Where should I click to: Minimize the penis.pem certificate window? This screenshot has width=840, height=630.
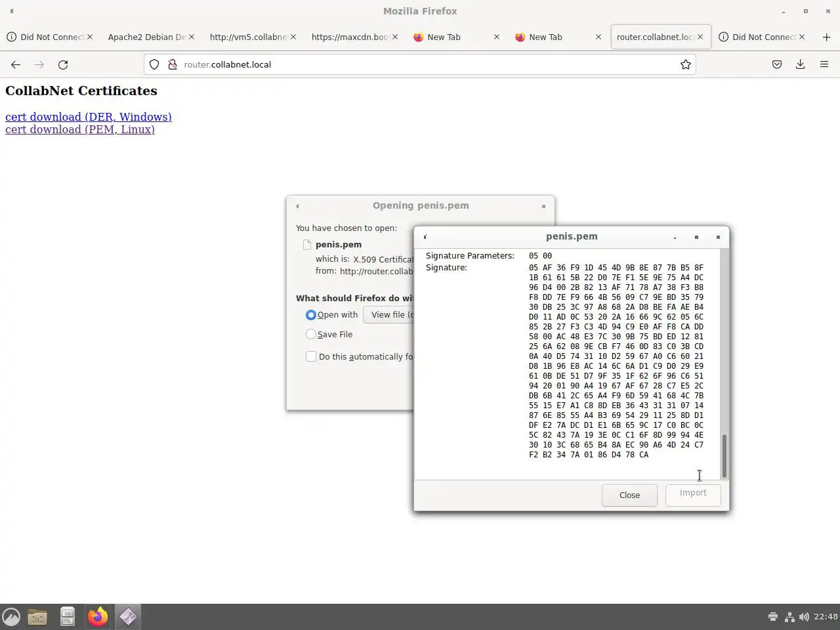pyautogui.click(x=675, y=237)
